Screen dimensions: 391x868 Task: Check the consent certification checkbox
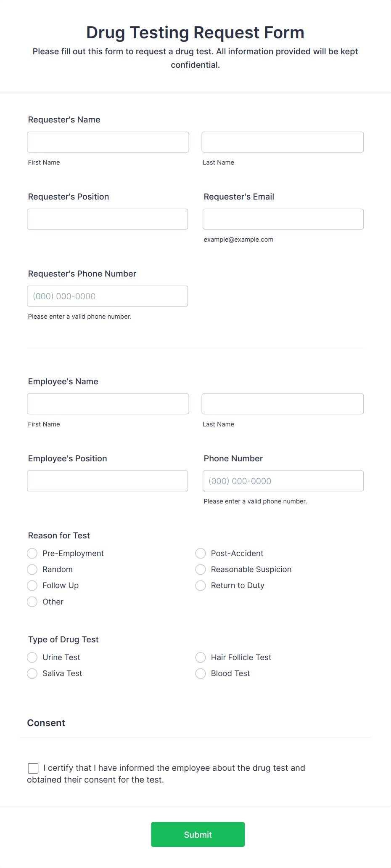click(33, 768)
